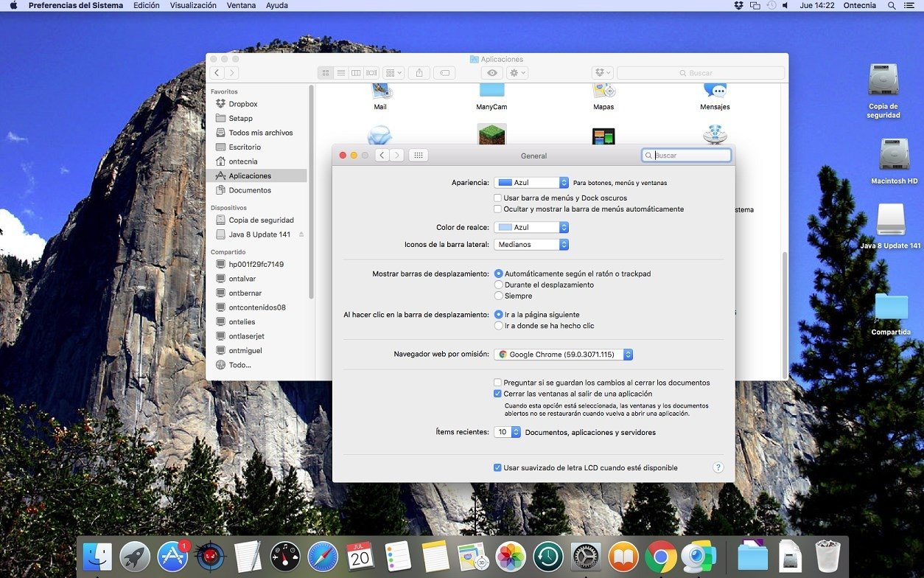924x578 pixels.
Task: Select the Siempre scroll bars option
Action: tap(499, 296)
